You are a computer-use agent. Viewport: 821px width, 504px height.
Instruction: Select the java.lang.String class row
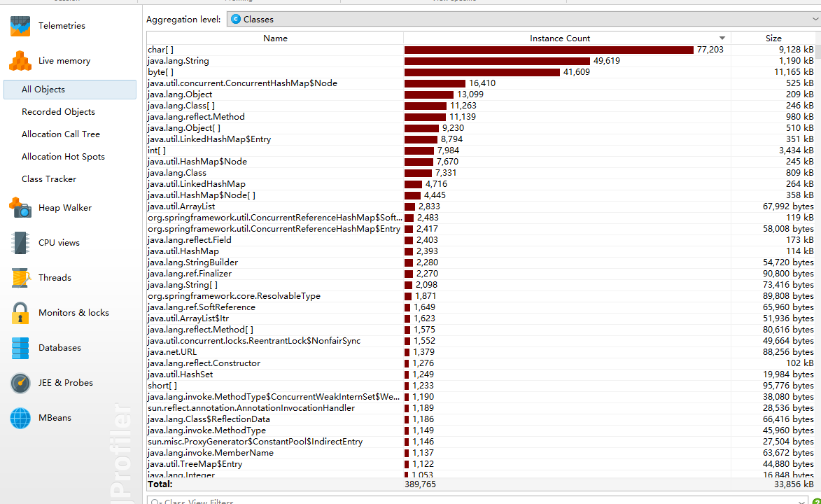(x=178, y=61)
